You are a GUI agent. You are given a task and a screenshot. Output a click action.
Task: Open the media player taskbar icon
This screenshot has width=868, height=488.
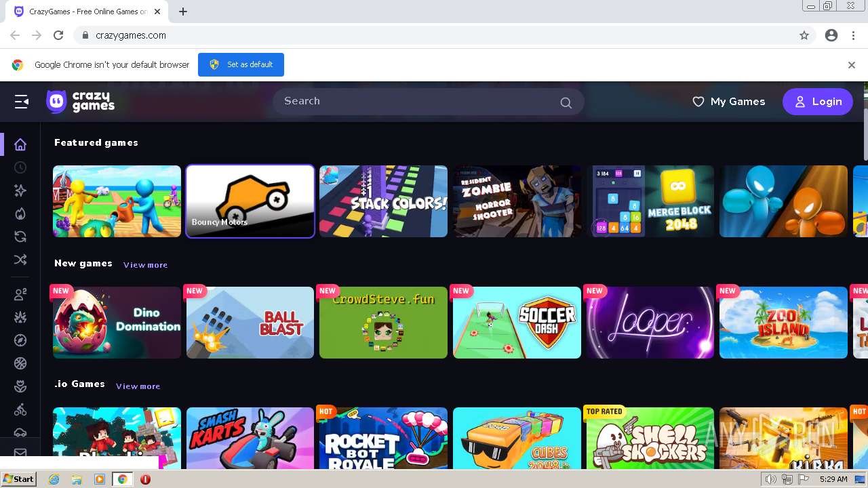click(100, 479)
